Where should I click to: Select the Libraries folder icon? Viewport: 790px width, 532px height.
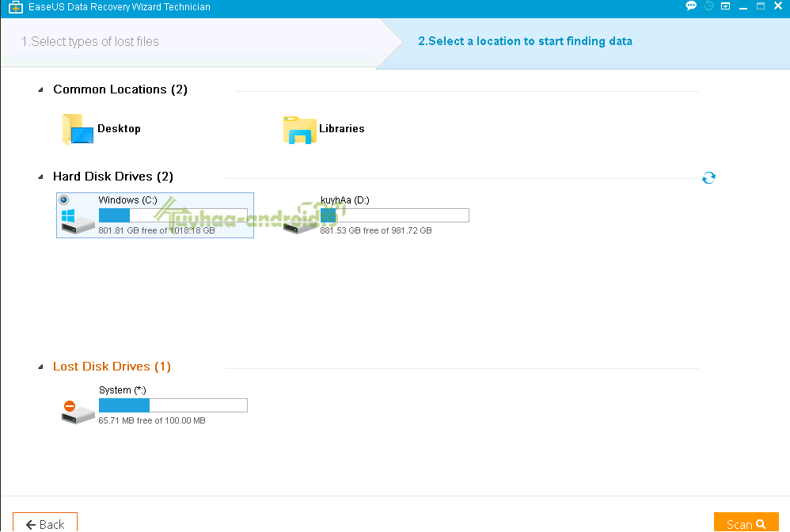click(x=300, y=130)
